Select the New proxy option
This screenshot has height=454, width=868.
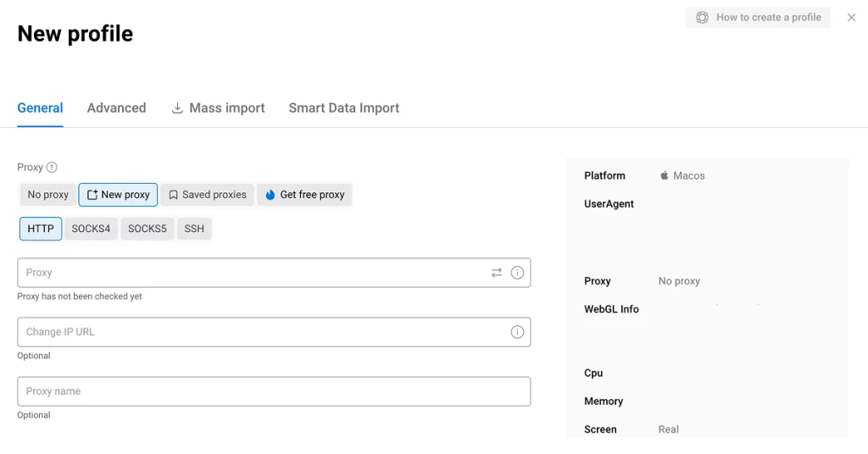pyautogui.click(x=118, y=195)
